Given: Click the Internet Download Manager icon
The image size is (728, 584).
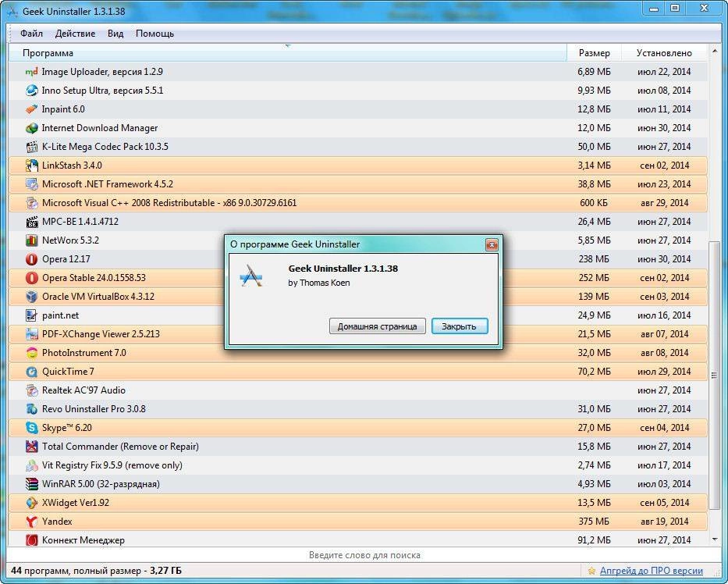Looking at the screenshot, I should pyautogui.click(x=31, y=128).
